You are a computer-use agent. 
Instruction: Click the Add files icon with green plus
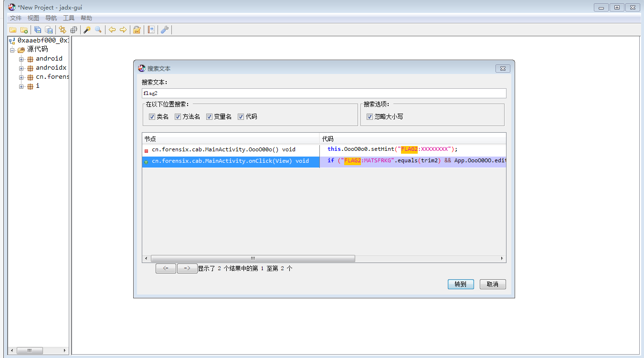tap(24, 30)
